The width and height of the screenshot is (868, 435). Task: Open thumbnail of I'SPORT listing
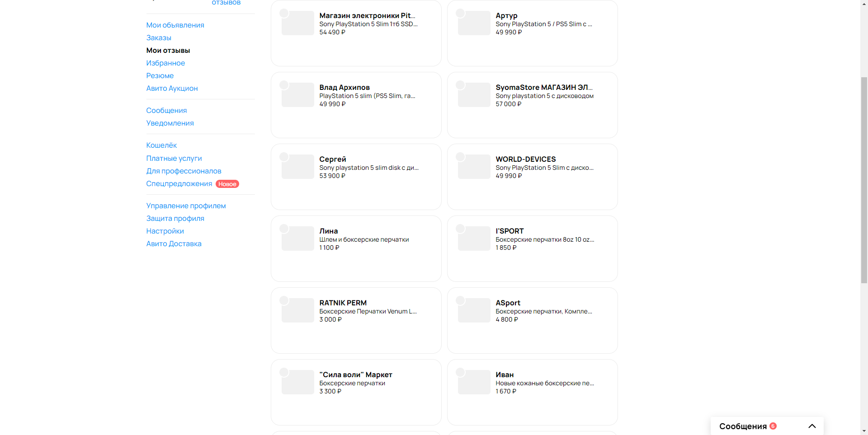coord(474,239)
